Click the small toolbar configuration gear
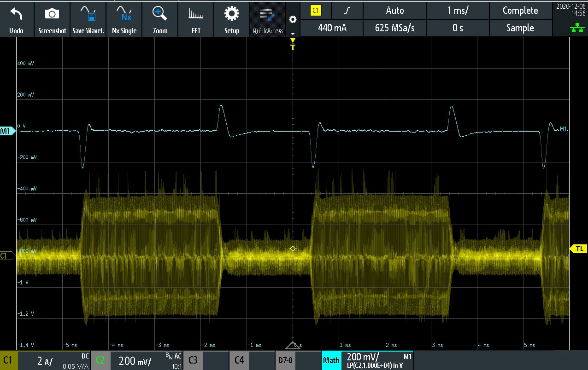Viewport: 588px width, 370px height. [x=292, y=19]
